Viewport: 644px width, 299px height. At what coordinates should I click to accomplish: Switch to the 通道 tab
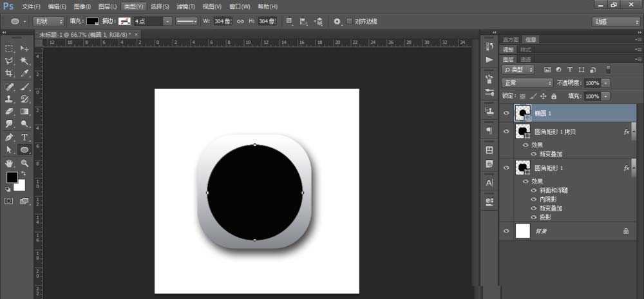point(526,59)
